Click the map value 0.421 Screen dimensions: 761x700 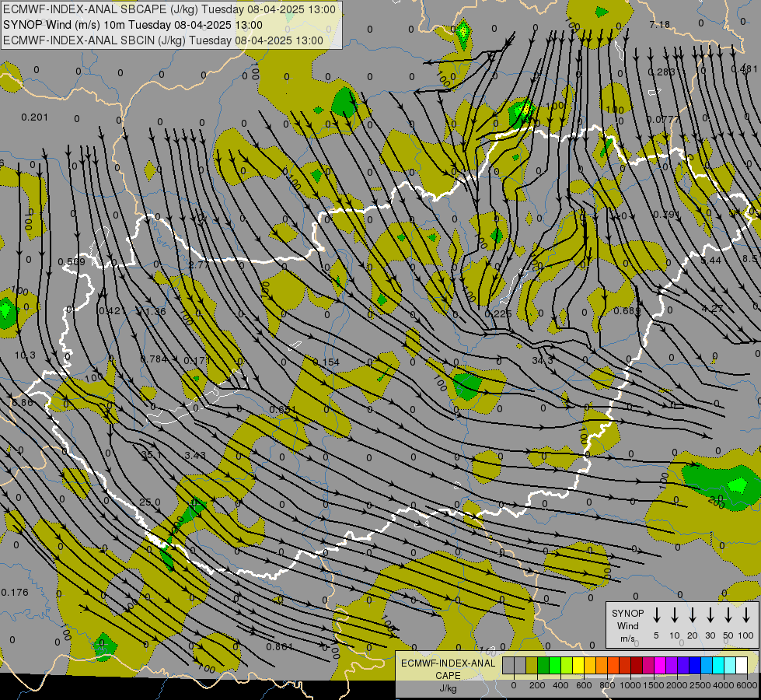[112, 311]
